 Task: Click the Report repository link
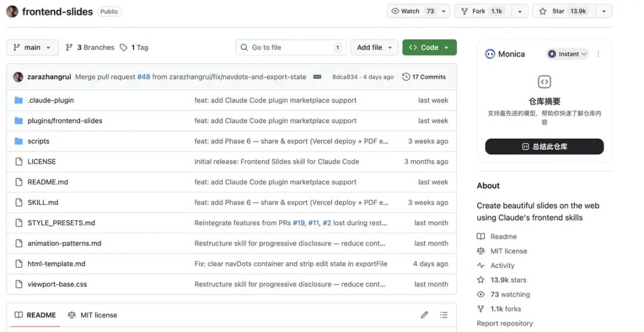point(505,324)
